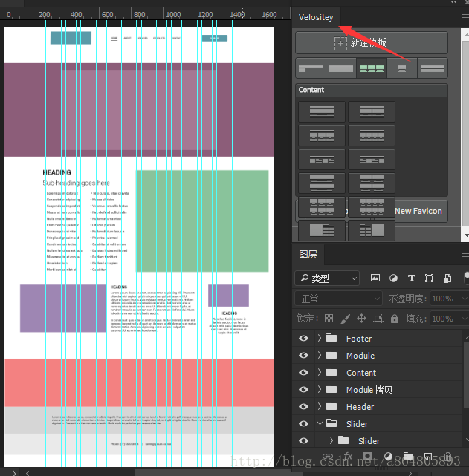The height and width of the screenshot is (476, 469).
Task: Hide the Content layer group
Action: point(303,372)
